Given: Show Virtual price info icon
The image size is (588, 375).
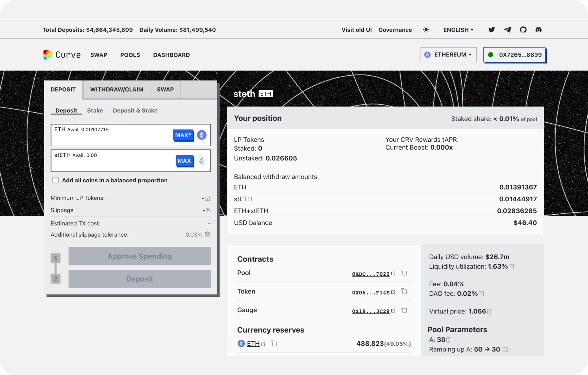Looking at the screenshot, I should [490, 312].
